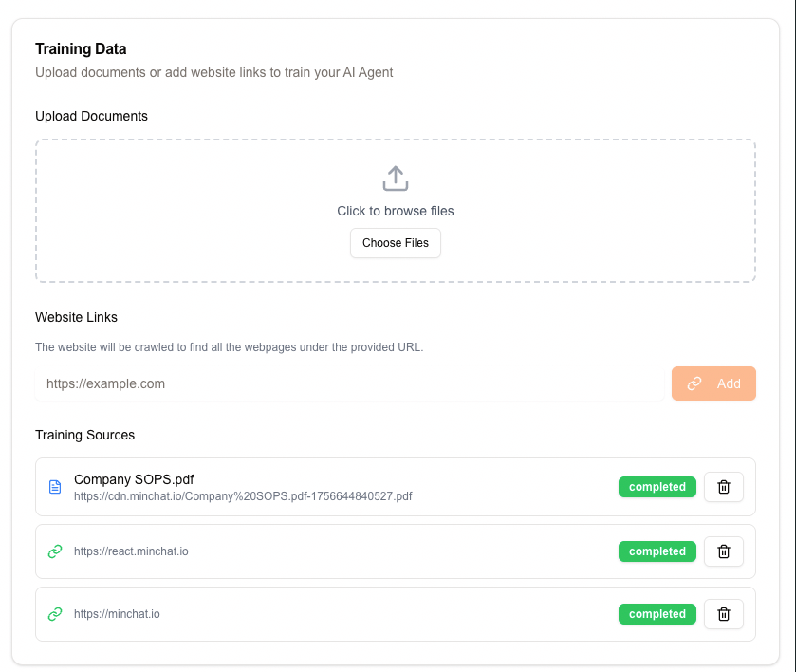Click the Training Sources section heading
The image size is (796, 672).
click(85, 435)
